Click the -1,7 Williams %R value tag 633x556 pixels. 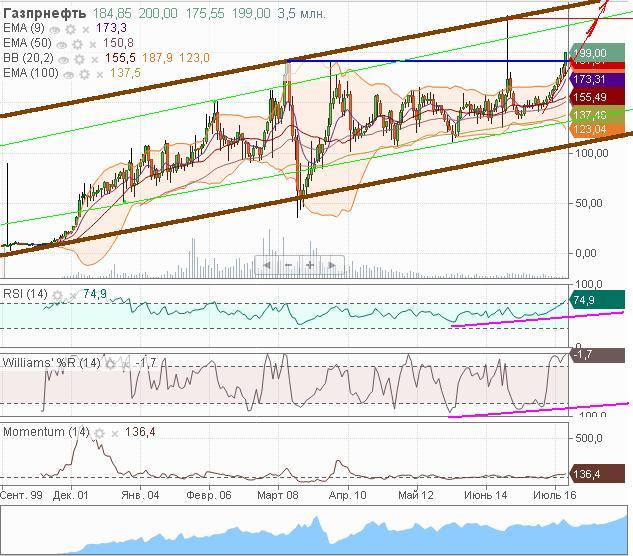pos(597,355)
